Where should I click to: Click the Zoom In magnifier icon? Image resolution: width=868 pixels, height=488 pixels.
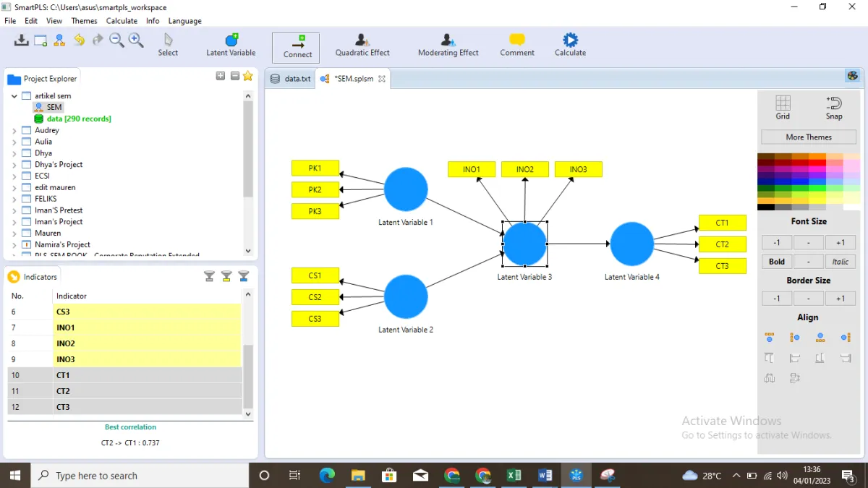136,40
